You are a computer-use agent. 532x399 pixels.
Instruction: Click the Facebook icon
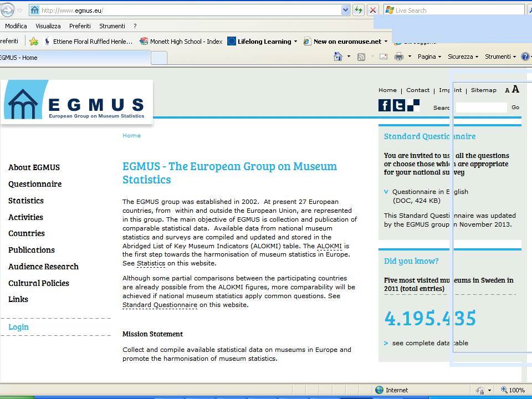pyautogui.click(x=385, y=105)
